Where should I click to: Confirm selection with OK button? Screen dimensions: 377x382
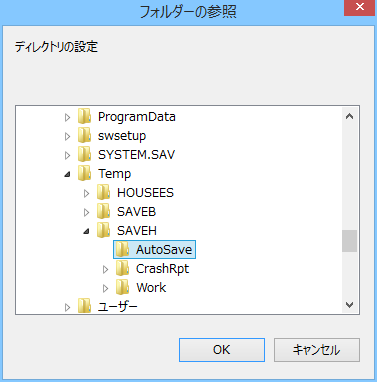coord(222,350)
